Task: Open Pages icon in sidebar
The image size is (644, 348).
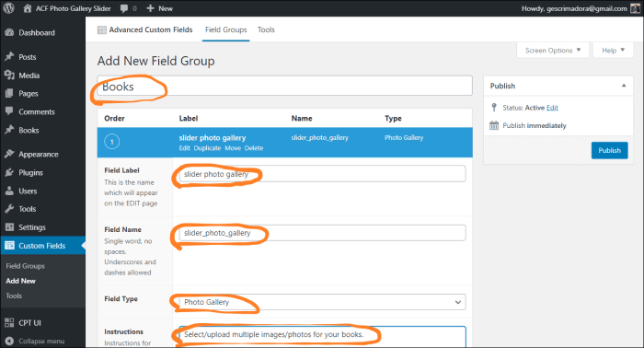Action: click(x=9, y=93)
